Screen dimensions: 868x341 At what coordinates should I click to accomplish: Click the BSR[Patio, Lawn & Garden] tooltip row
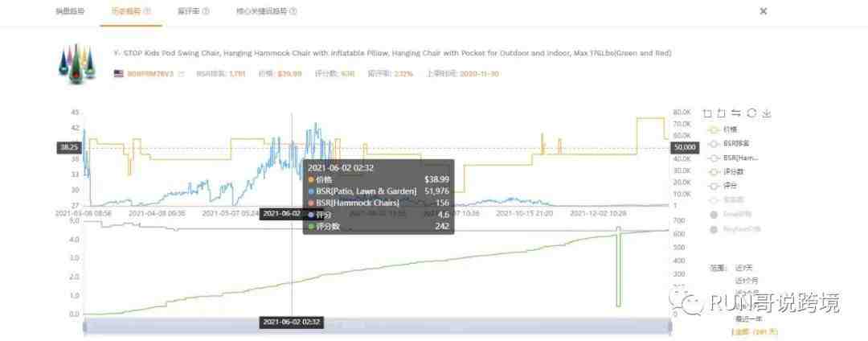tap(379, 191)
